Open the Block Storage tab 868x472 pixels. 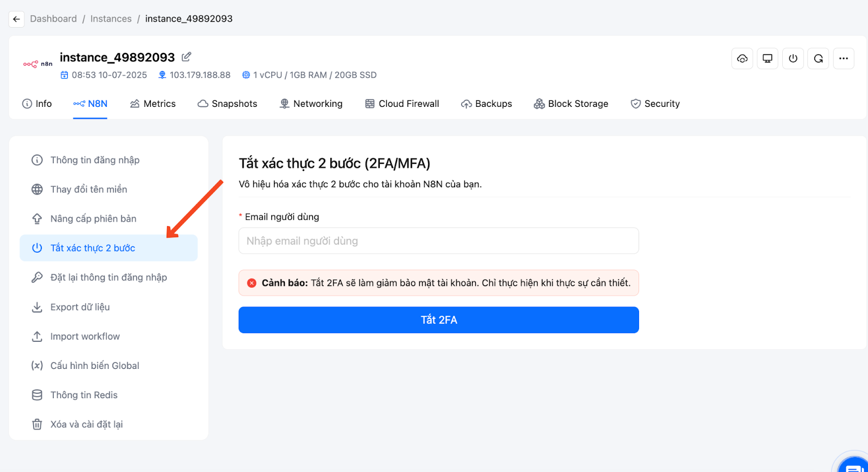tap(571, 104)
